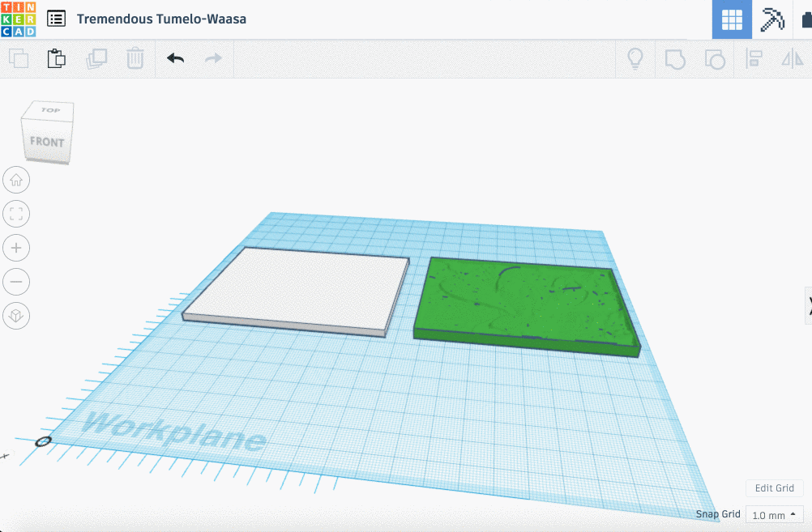Image resolution: width=812 pixels, height=532 pixels.
Task: Open Snap Grid 1.0 mm dropdown
Action: click(774, 515)
